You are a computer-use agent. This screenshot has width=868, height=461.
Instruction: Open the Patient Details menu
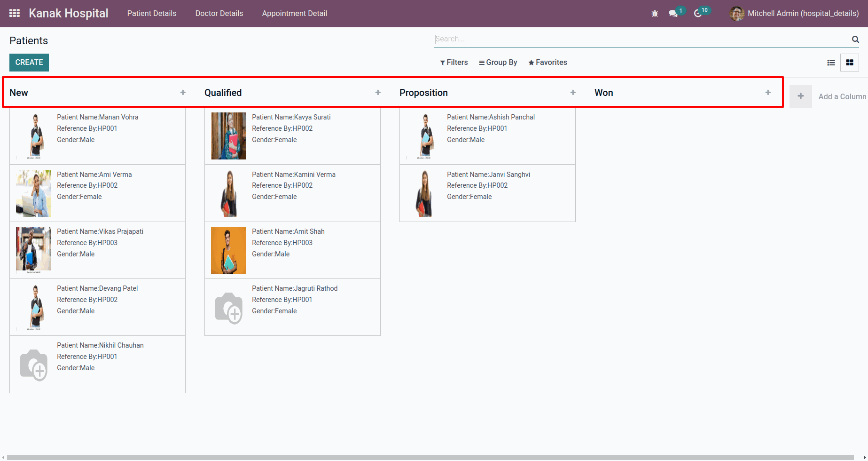pos(151,13)
